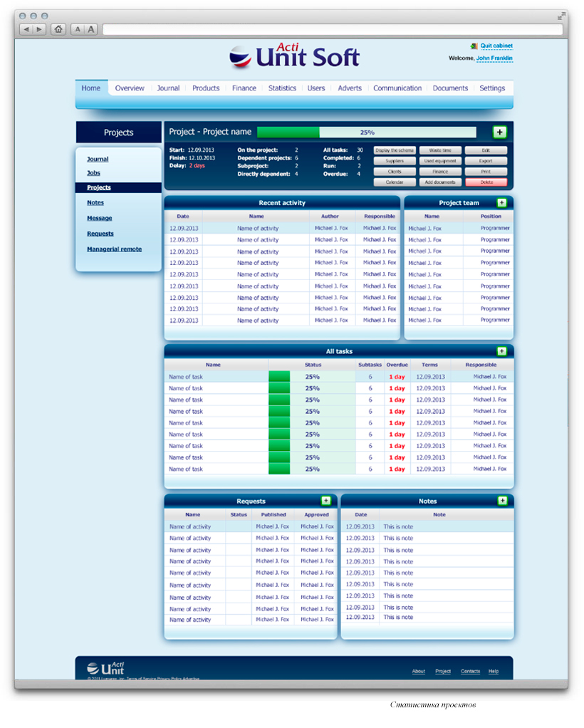The width and height of the screenshot is (584, 728).
Task: Click the Note column header in Notes
Action: point(439,514)
